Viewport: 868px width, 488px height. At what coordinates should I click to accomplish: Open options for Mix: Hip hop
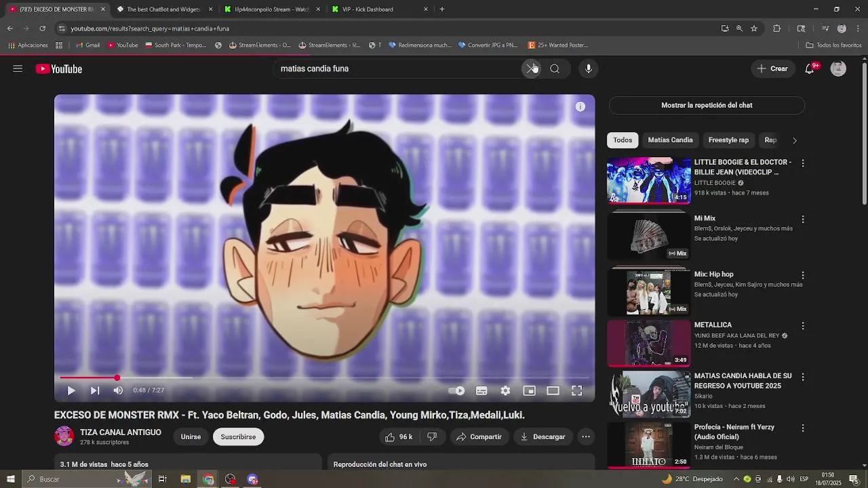point(803,275)
